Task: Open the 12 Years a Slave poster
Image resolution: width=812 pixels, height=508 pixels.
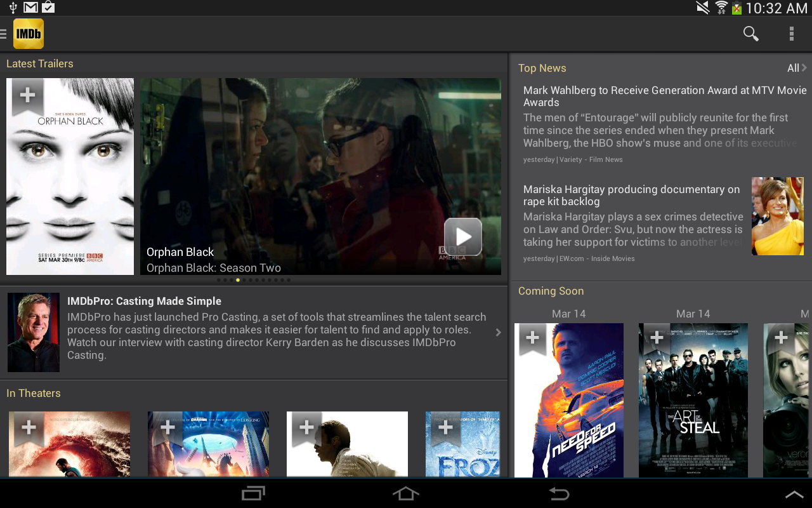Action: coord(348,444)
